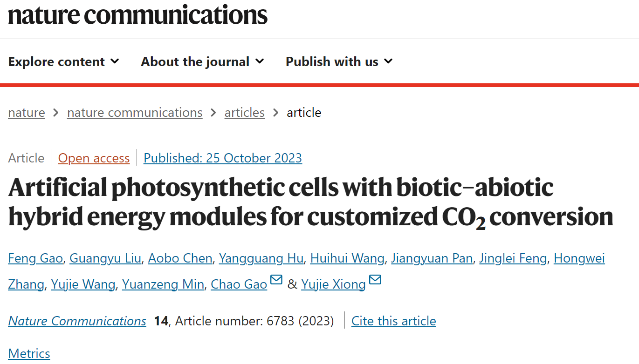The image size is (639, 364).
Task: Click the Open access link
Action: [x=94, y=158]
